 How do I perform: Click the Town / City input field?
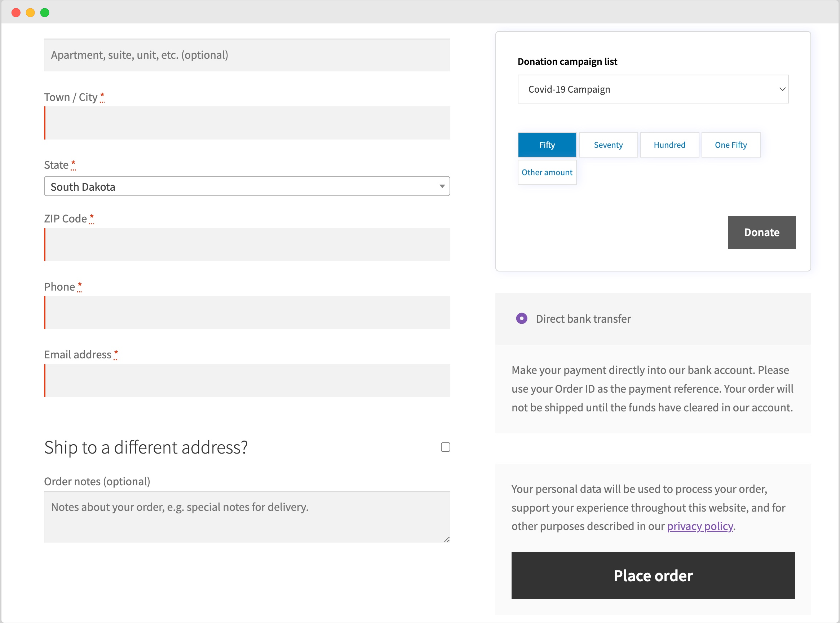pos(247,123)
